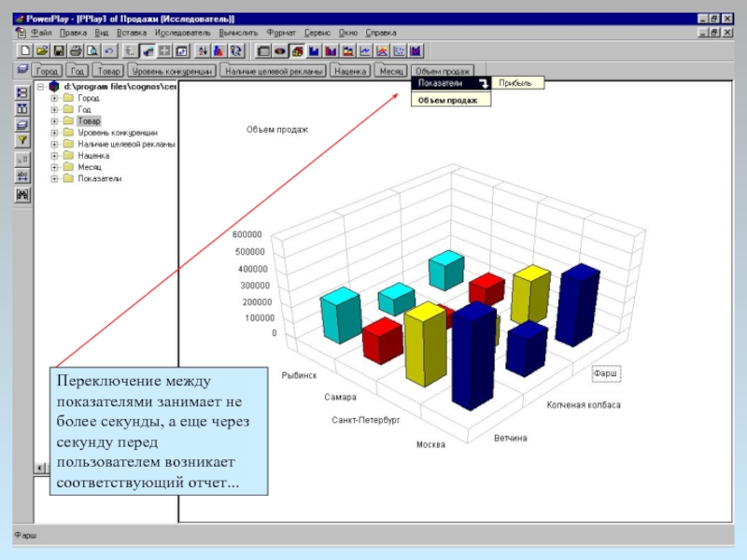The image size is (747, 560).
Task: Select Показатели entry in opened dropdown
Action: click(451, 83)
